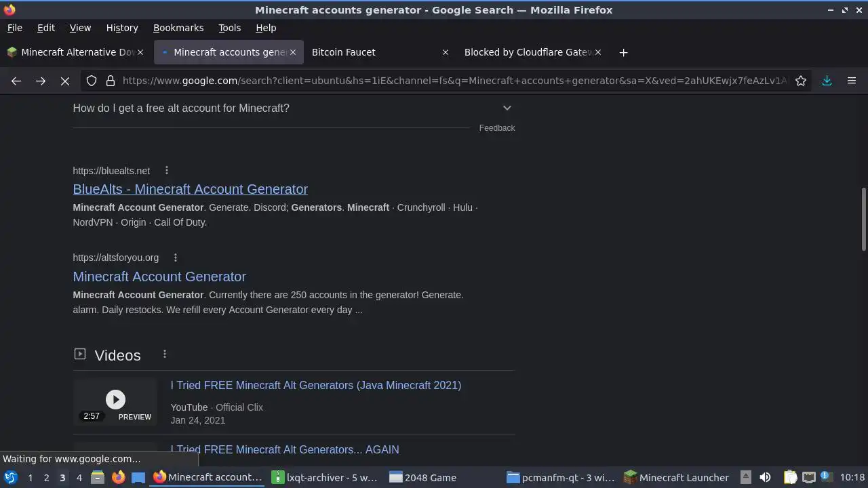
Task: Bookmark this page with star
Action: pyautogui.click(x=801, y=81)
